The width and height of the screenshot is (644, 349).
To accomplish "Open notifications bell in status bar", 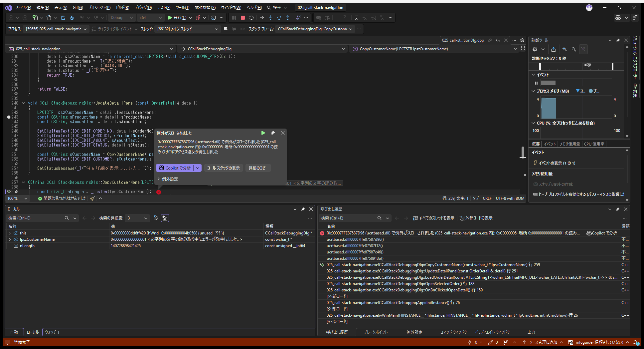I will [636, 342].
